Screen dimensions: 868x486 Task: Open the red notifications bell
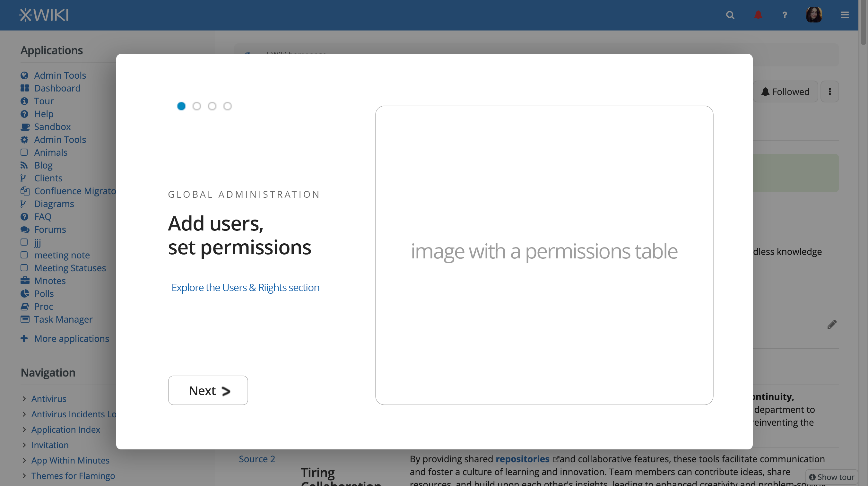click(x=758, y=15)
